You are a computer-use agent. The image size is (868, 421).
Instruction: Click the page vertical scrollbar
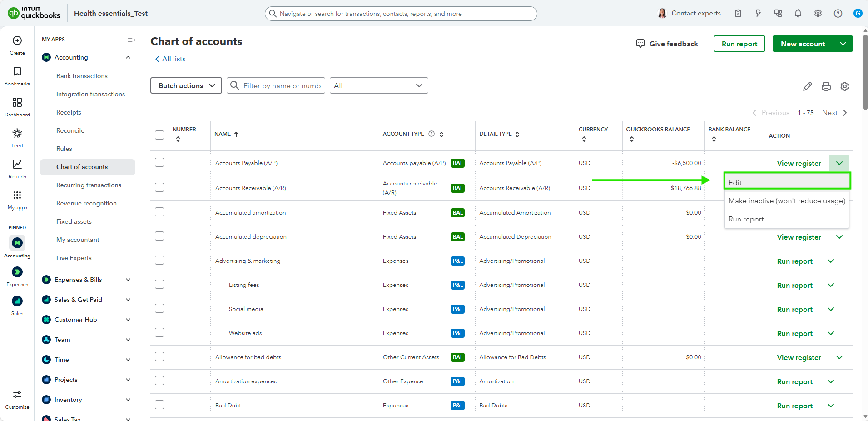865,73
